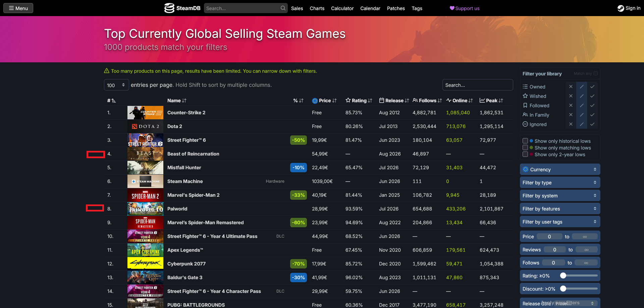This screenshot has height=308, width=644.
Task: Click the search magnifier icon in navbar
Action: 283,8
